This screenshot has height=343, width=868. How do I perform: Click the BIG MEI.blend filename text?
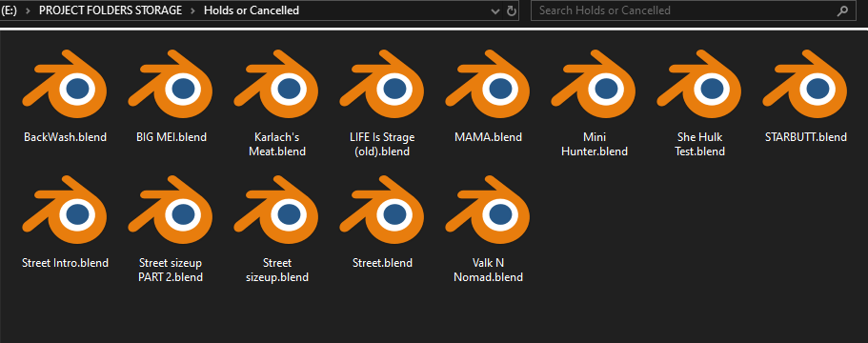coord(172,137)
